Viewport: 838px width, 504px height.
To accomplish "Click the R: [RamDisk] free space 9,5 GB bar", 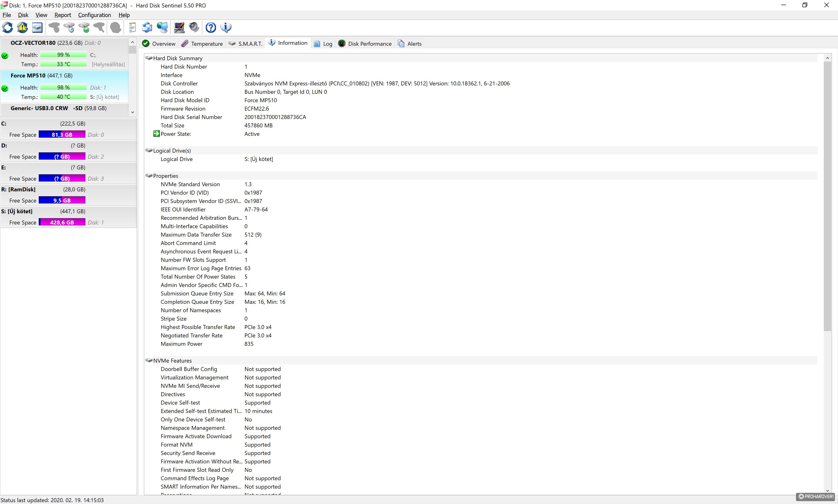I will 62,200.
